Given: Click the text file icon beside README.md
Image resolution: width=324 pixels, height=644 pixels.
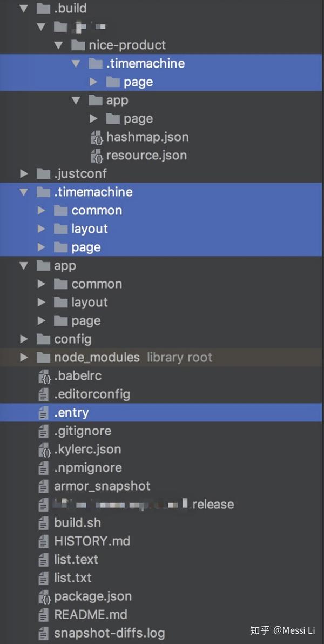Looking at the screenshot, I should tap(43, 615).
